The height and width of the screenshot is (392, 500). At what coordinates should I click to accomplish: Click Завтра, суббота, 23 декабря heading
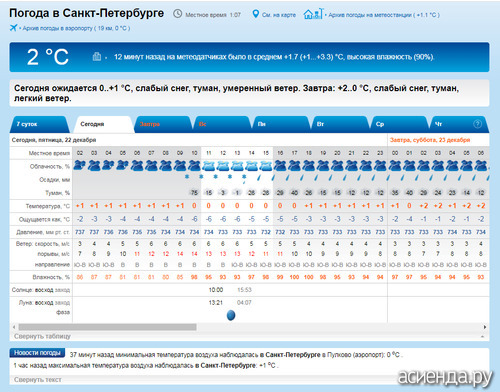(x=430, y=140)
